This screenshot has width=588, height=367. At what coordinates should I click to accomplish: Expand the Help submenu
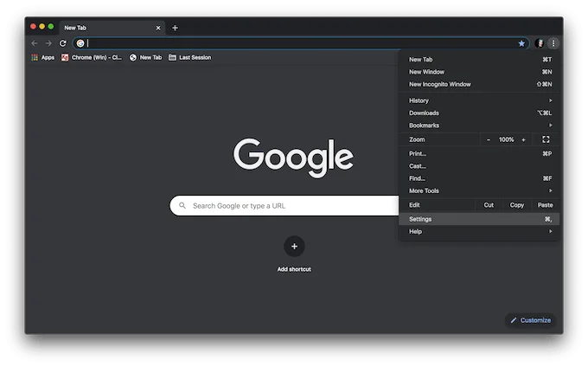click(x=479, y=231)
